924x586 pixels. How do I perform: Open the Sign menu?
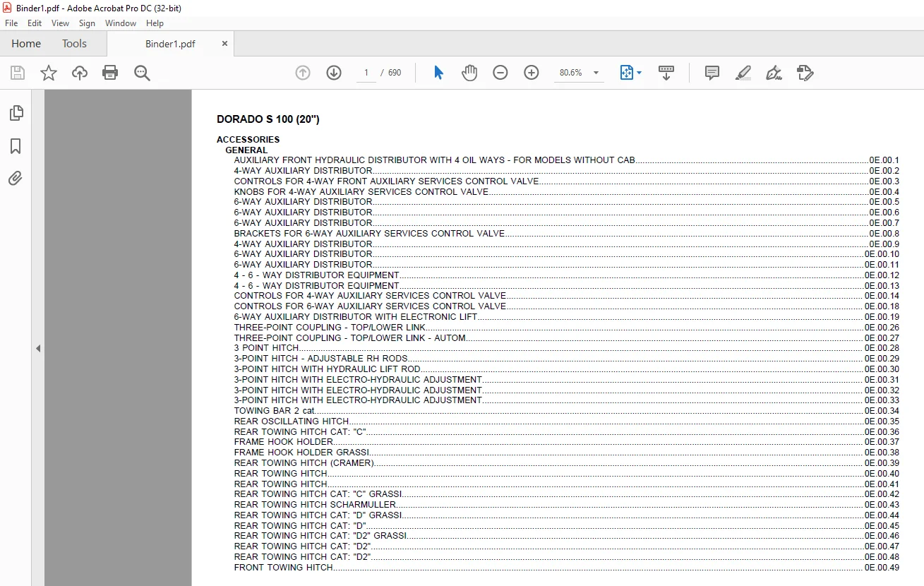click(x=87, y=23)
